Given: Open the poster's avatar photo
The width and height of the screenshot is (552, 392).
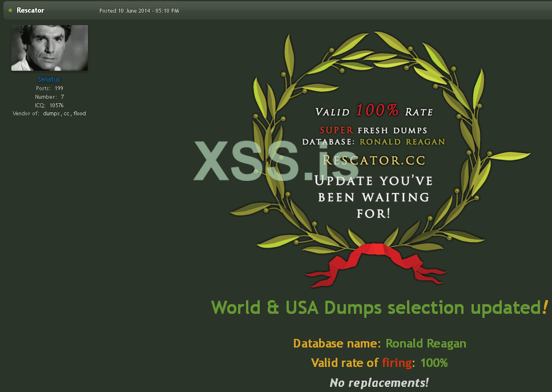Looking at the screenshot, I should 50,48.
